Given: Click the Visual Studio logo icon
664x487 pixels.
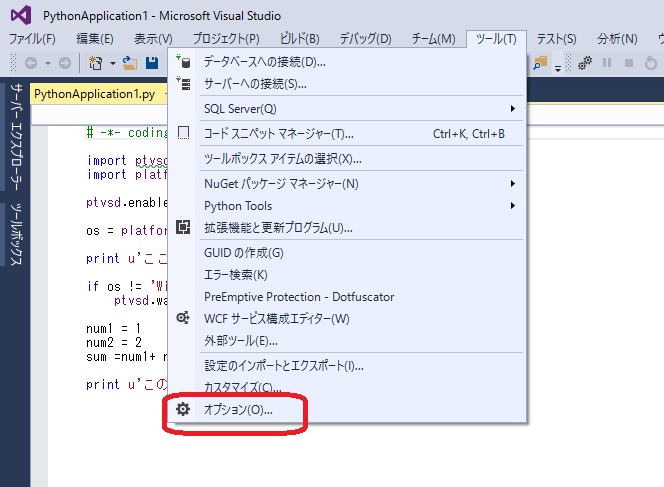Looking at the screenshot, I should (x=21, y=15).
